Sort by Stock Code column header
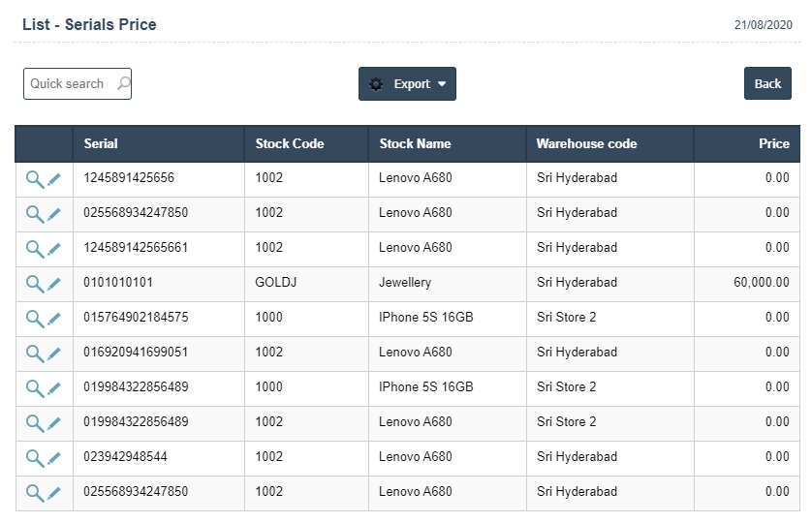The image size is (812, 523). click(x=289, y=143)
